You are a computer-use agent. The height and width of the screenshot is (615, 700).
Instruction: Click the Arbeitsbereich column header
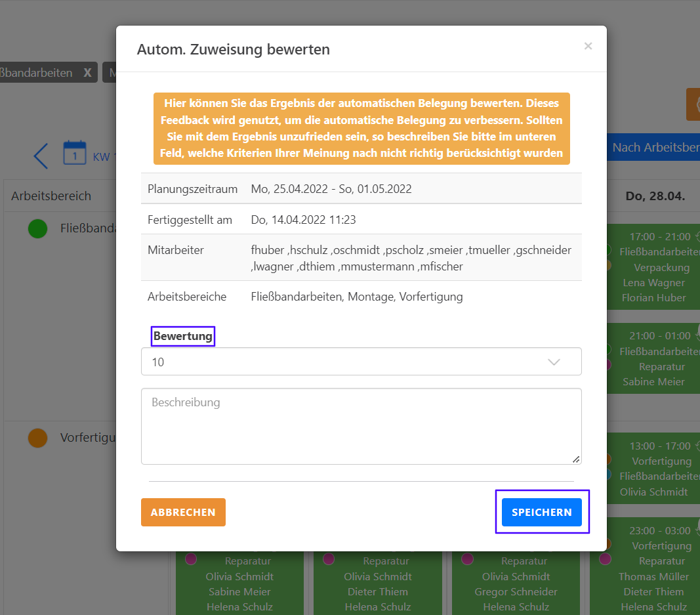[x=51, y=196]
